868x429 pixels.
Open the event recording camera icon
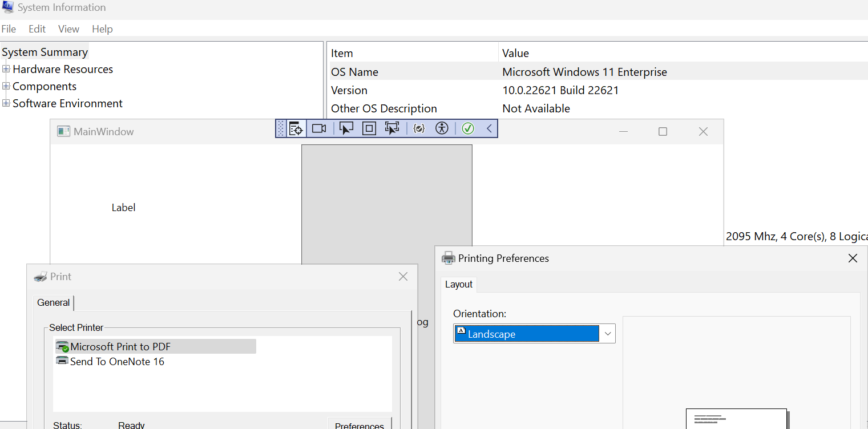[x=319, y=128]
